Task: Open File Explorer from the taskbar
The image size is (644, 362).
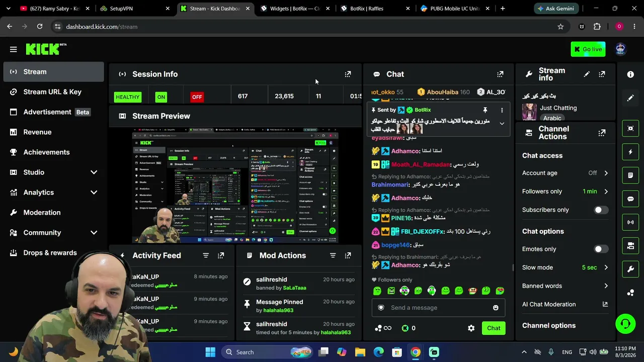Action: pyautogui.click(x=360, y=352)
